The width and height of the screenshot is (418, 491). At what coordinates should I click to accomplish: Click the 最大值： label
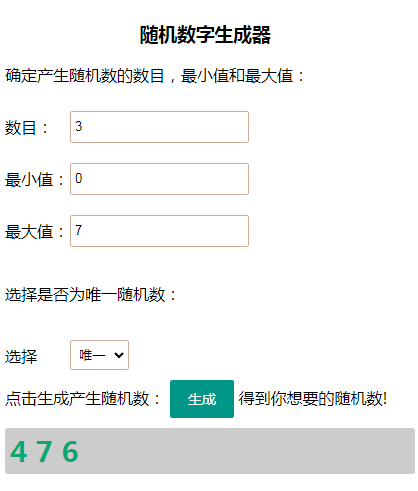(x=34, y=232)
